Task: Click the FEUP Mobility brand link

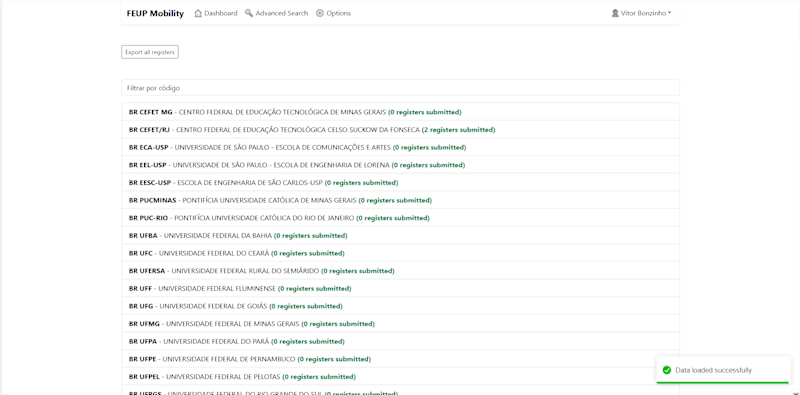Action: coord(155,13)
